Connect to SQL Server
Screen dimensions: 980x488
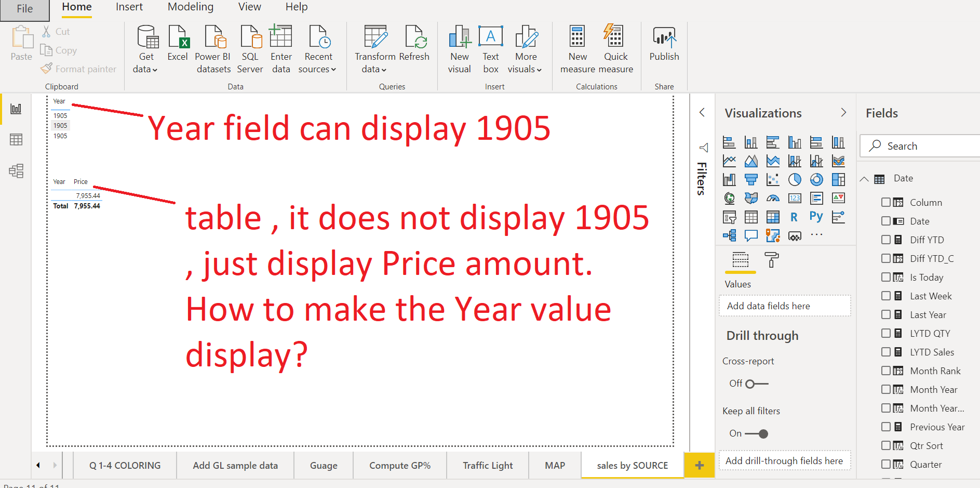click(x=250, y=49)
